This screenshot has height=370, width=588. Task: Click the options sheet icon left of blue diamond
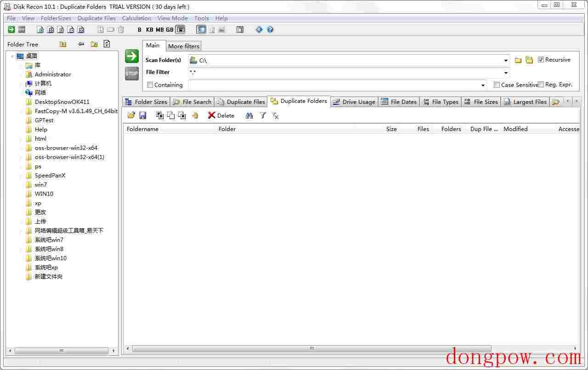[x=240, y=29]
